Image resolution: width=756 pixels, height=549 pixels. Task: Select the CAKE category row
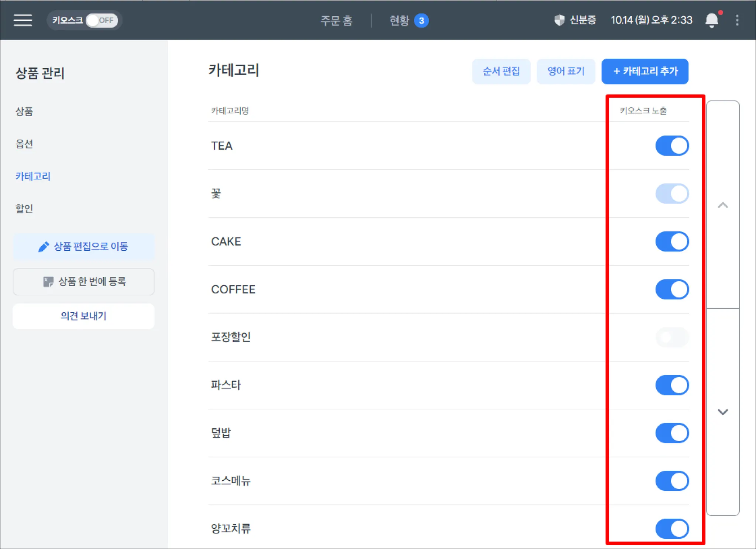point(226,241)
